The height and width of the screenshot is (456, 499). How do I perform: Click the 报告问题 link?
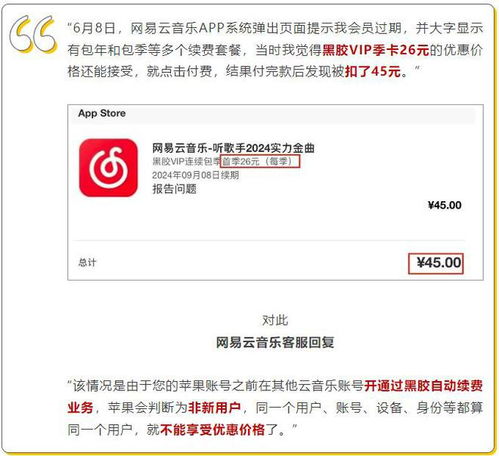[x=174, y=189]
